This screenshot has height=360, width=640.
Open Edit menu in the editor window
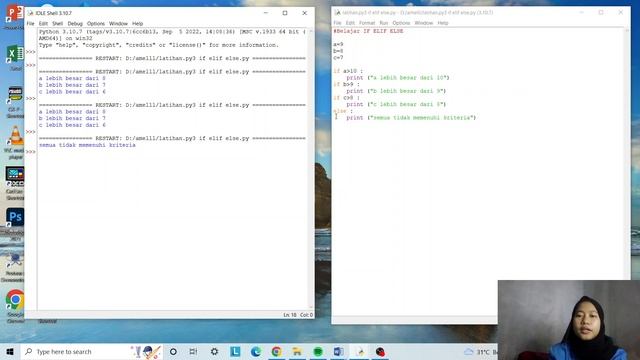tap(350, 23)
